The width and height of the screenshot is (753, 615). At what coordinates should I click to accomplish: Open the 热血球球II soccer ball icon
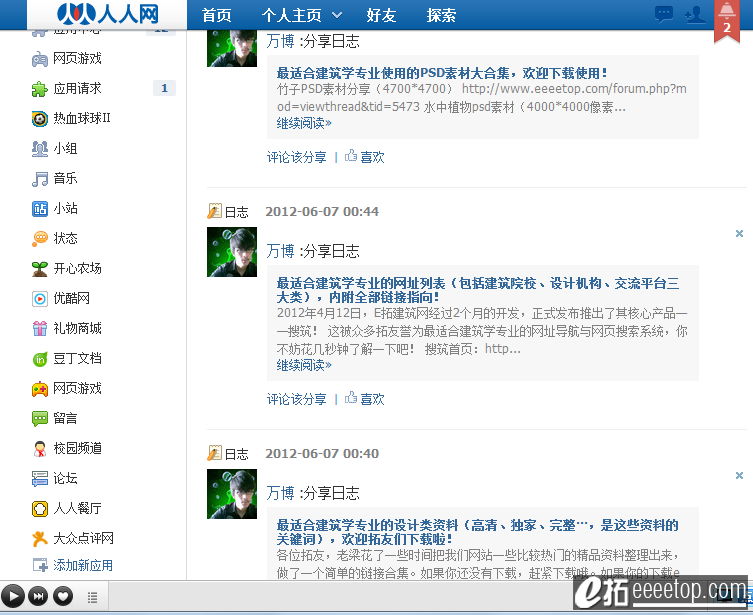tap(40, 119)
